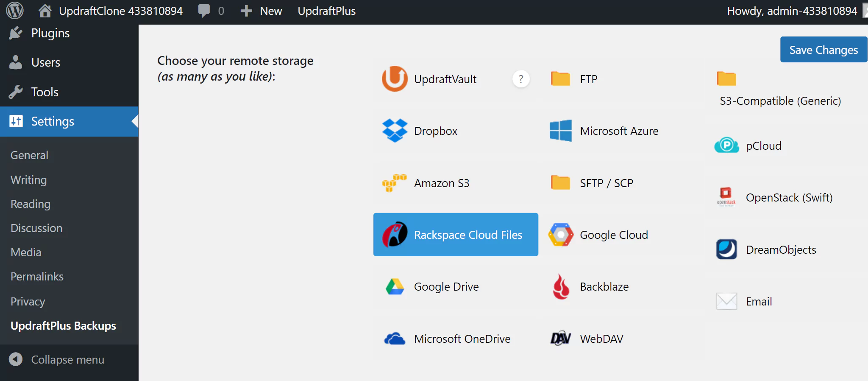The height and width of the screenshot is (381, 868).
Task: Choose Amazon S3 label as storage
Action: (x=442, y=183)
